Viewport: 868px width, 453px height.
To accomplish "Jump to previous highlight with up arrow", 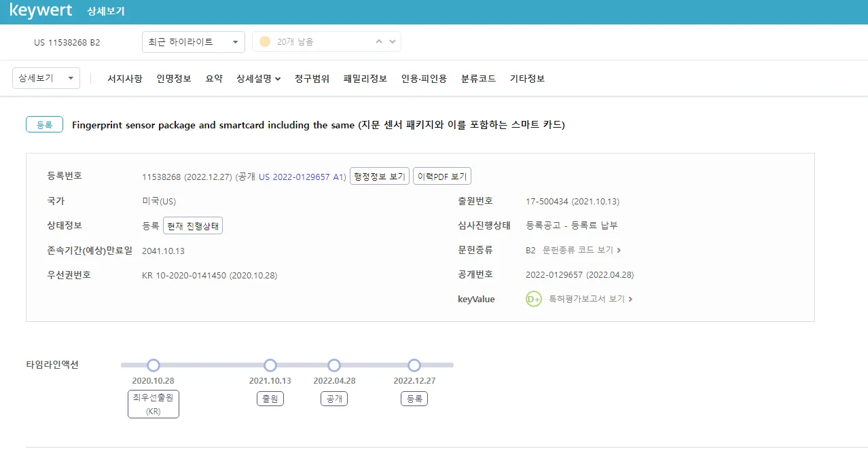I will pos(380,42).
